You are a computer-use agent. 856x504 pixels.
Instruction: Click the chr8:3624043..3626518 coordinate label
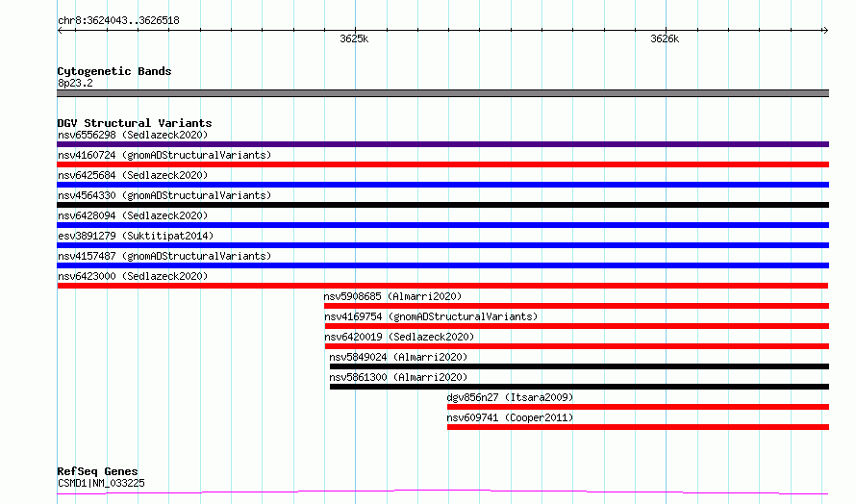coord(118,21)
